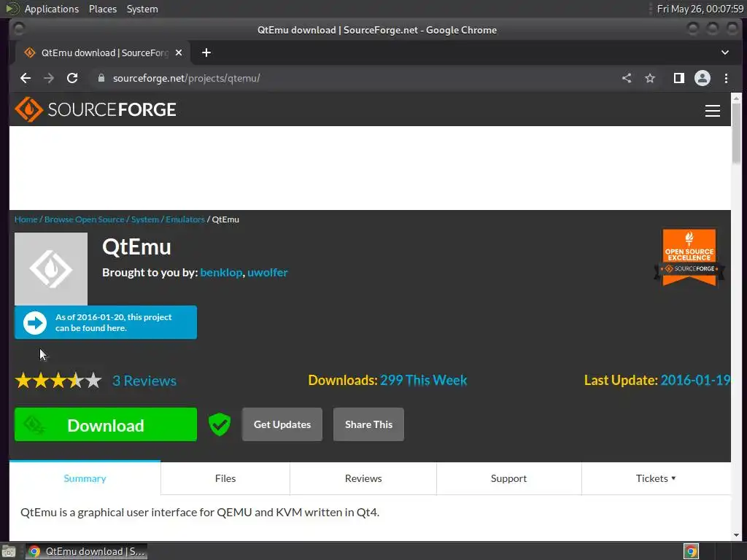Open a new tab with plus button
Screen dimensions: 747x560
click(x=206, y=52)
